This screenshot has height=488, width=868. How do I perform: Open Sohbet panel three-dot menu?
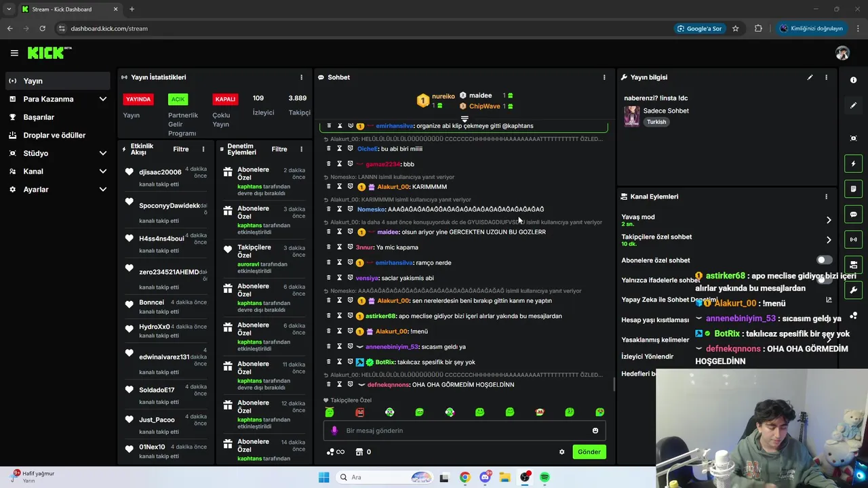[x=604, y=77]
